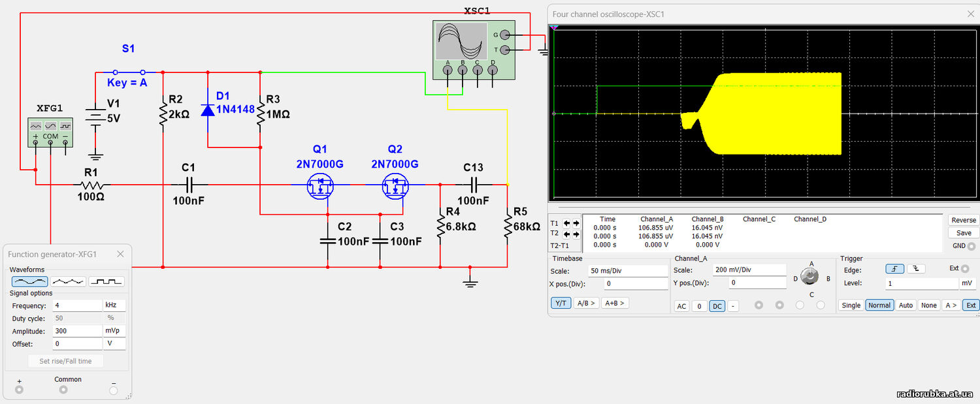Open the amplitude unit mVp selector
The image size is (980, 404).
[x=114, y=331]
